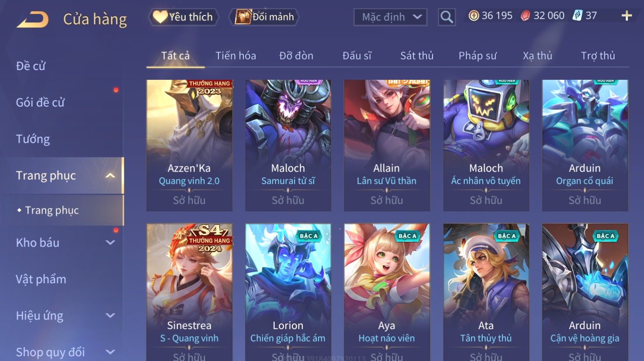
Task: Click the gold coin balance icon
Action: [474, 16]
